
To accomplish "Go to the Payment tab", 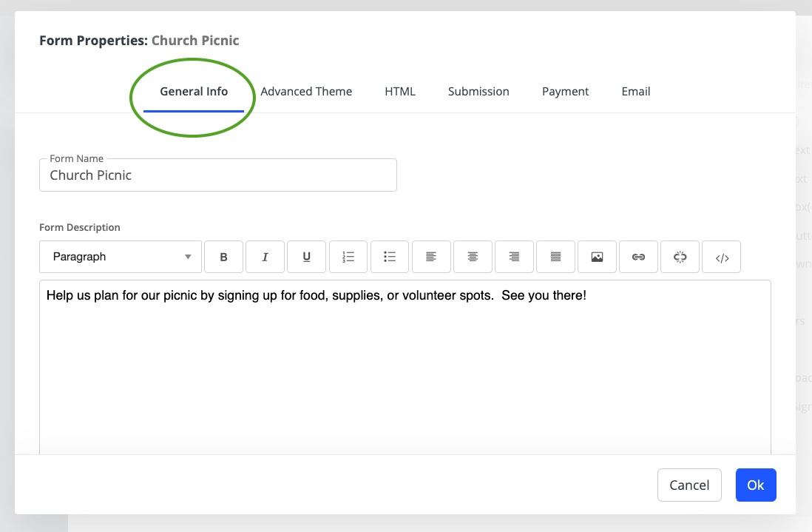I will 565,92.
